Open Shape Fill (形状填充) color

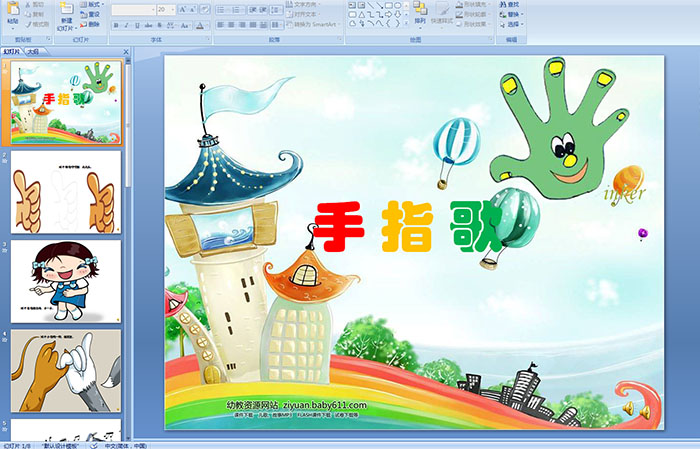click(474, 4)
